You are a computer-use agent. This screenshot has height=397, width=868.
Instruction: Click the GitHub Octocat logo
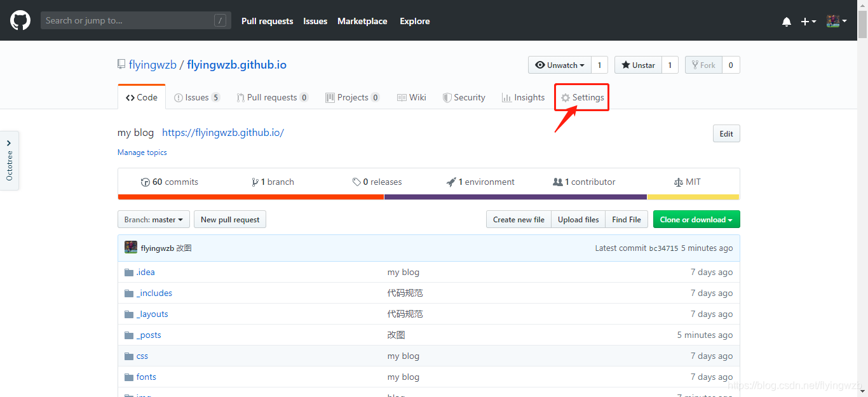coord(20,21)
